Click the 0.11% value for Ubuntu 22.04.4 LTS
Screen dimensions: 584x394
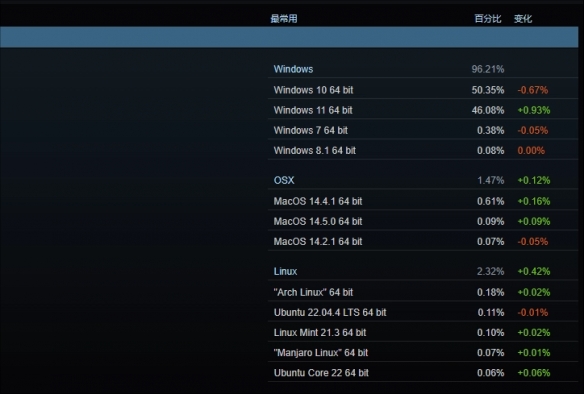[491, 312]
